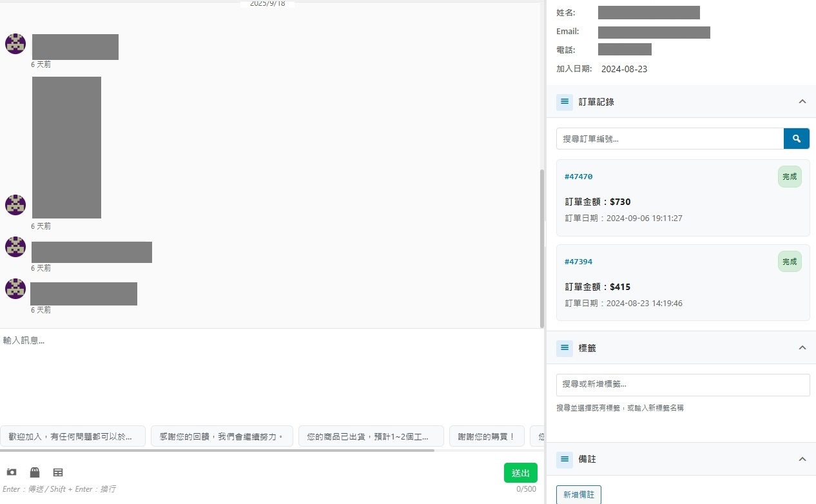Click 完成 status badge on order #47394
The width and height of the screenshot is (816, 504).
(x=790, y=262)
